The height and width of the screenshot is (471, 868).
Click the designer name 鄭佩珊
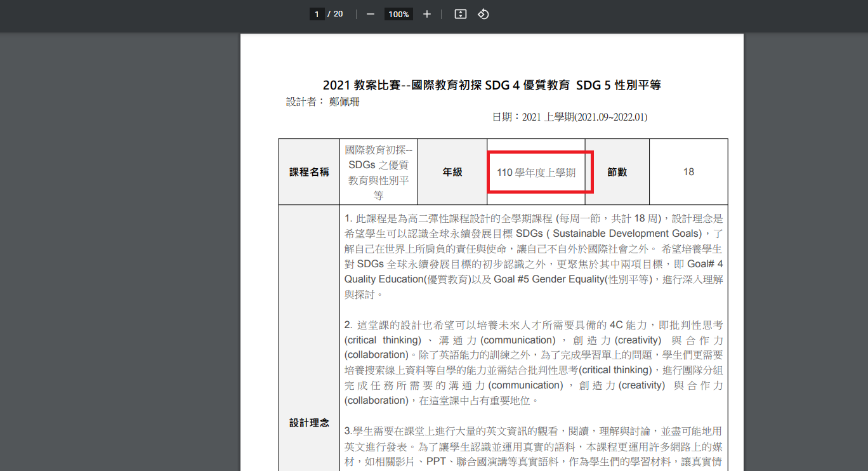click(344, 102)
